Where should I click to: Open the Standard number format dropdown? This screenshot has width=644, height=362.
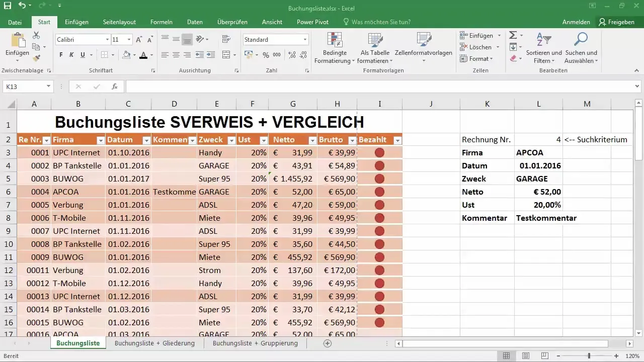(305, 39)
